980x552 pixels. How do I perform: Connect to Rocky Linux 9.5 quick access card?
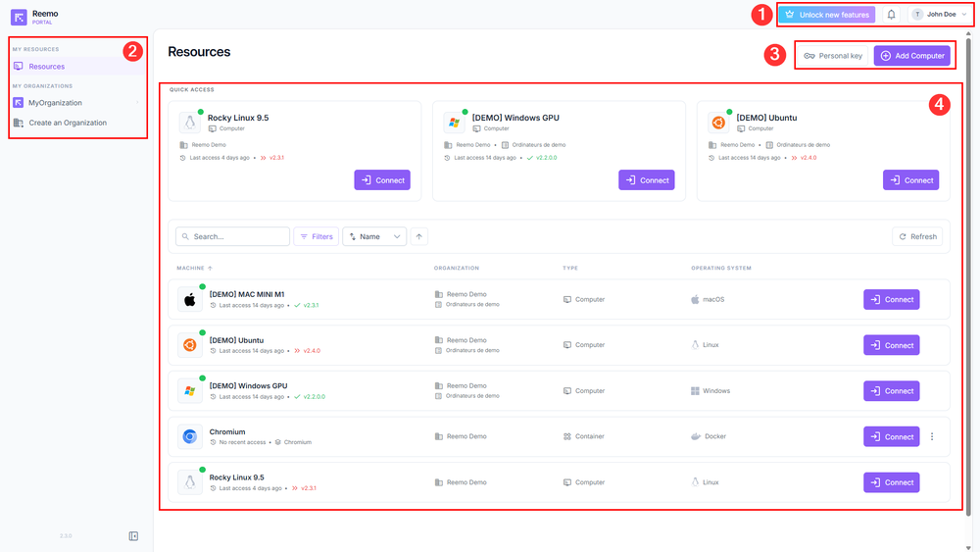pyautogui.click(x=382, y=180)
